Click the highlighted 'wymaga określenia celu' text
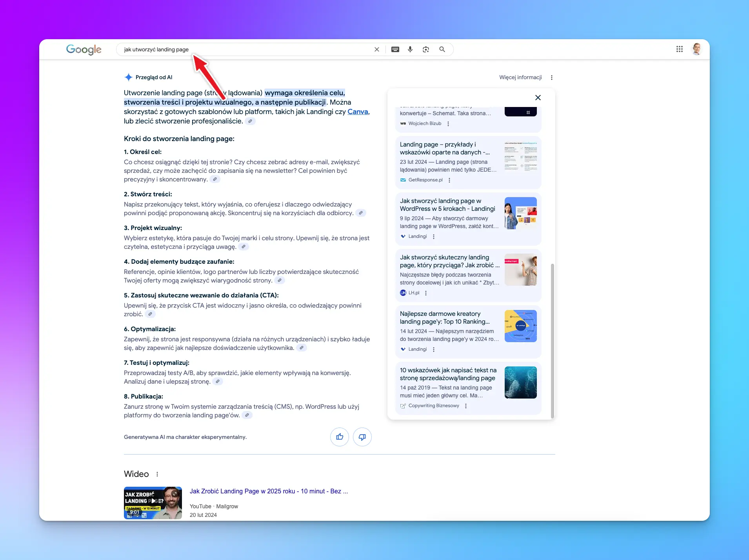The image size is (749, 560). pyautogui.click(x=305, y=93)
